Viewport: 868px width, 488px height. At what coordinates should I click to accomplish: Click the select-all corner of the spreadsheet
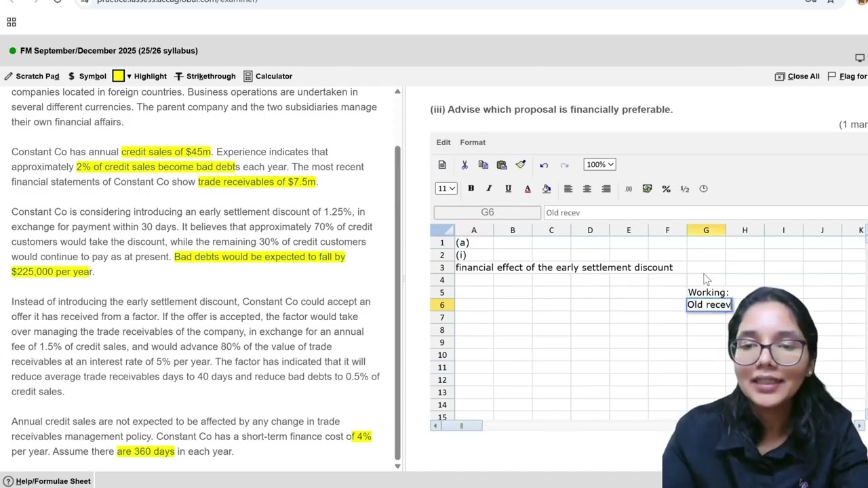point(442,230)
